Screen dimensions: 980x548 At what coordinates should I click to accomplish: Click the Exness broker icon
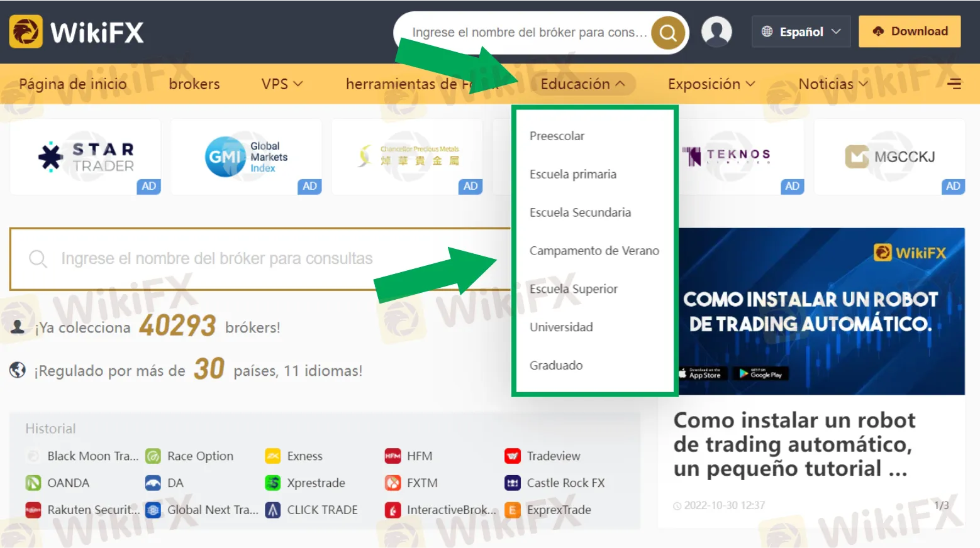(273, 456)
